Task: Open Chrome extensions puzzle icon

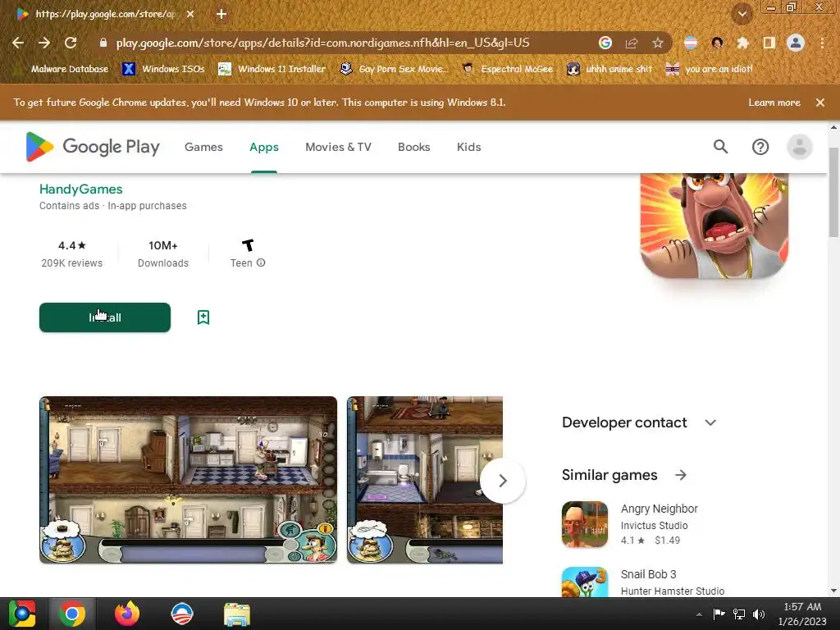Action: pyautogui.click(x=742, y=43)
